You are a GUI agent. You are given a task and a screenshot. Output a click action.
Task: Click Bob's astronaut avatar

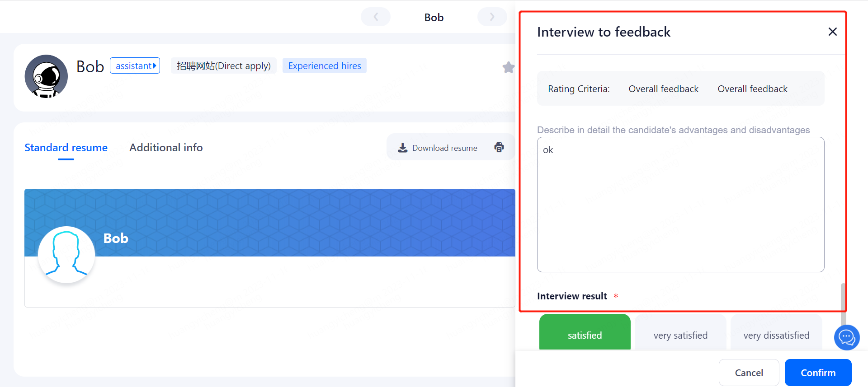[x=46, y=76]
